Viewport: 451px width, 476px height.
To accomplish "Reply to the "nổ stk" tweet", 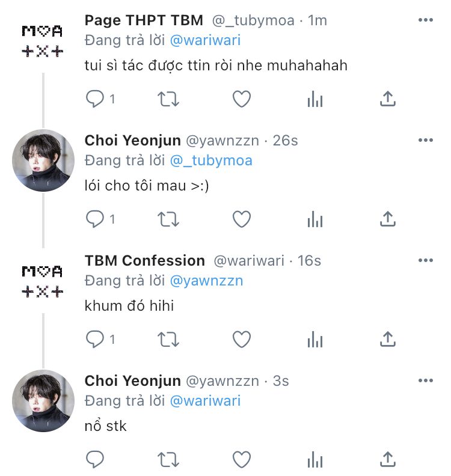I will point(95,460).
